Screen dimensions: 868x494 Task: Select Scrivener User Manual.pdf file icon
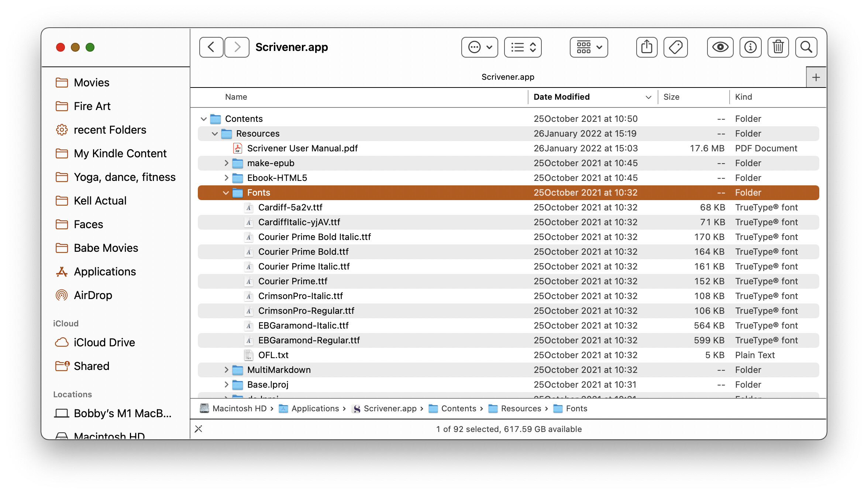[x=237, y=148]
